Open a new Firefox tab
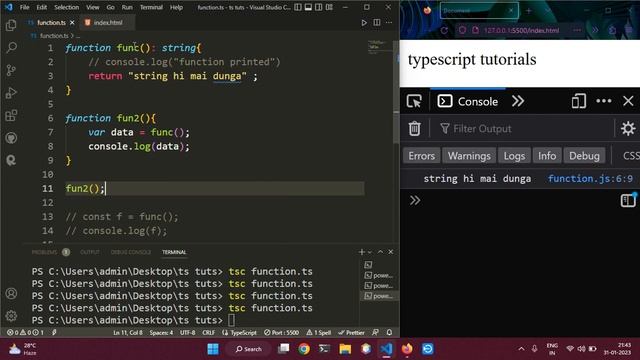640x360 pixels. 529,11
